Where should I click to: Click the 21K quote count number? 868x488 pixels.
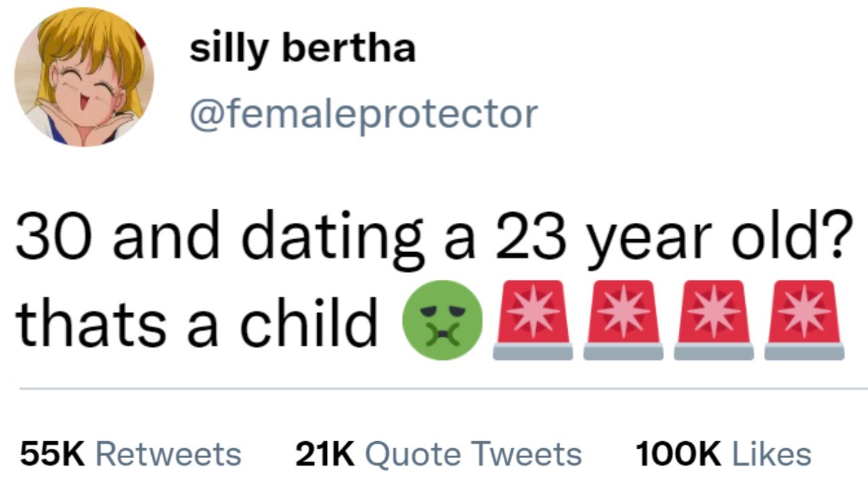coord(325,454)
